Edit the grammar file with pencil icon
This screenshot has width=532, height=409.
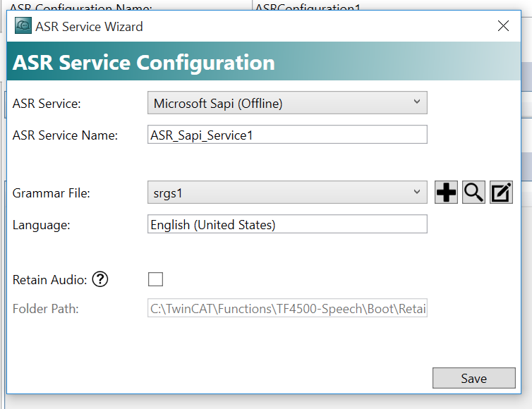(x=501, y=193)
